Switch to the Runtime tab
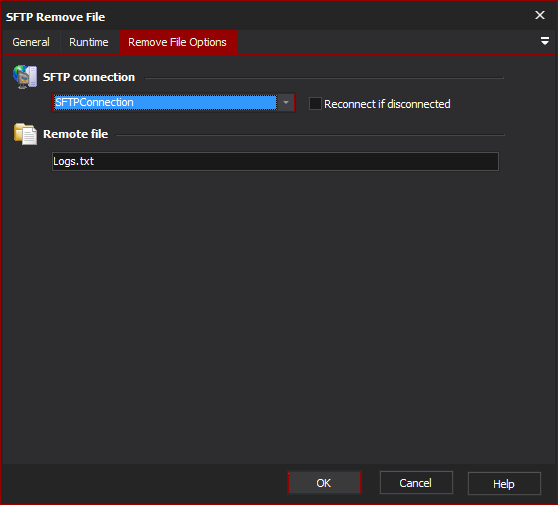 (89, 42)
